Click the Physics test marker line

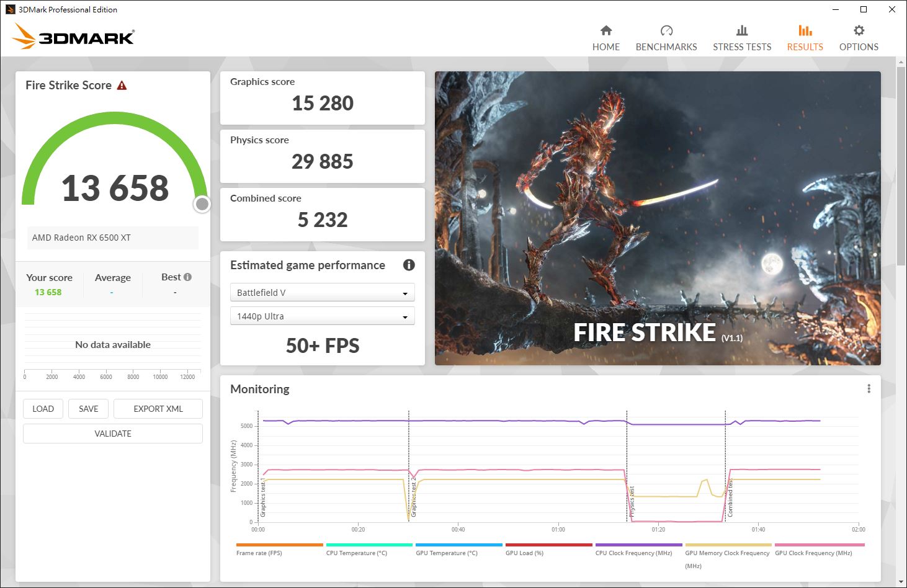[627, 465]
